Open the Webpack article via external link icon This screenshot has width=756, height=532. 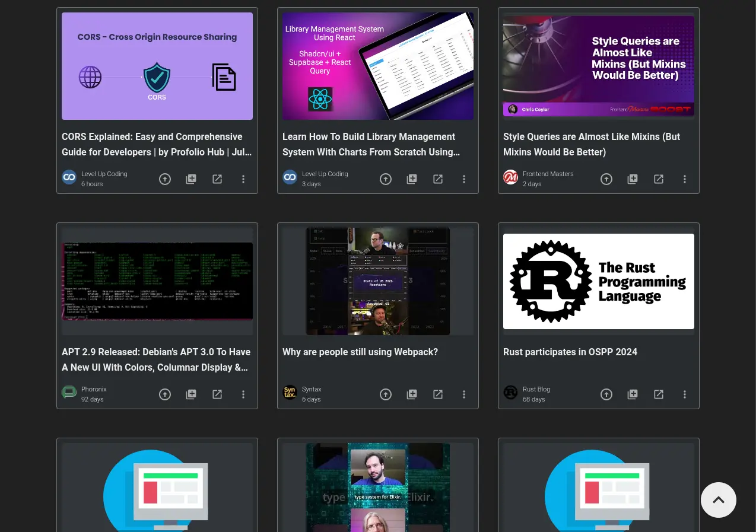[x=438, y=394]
